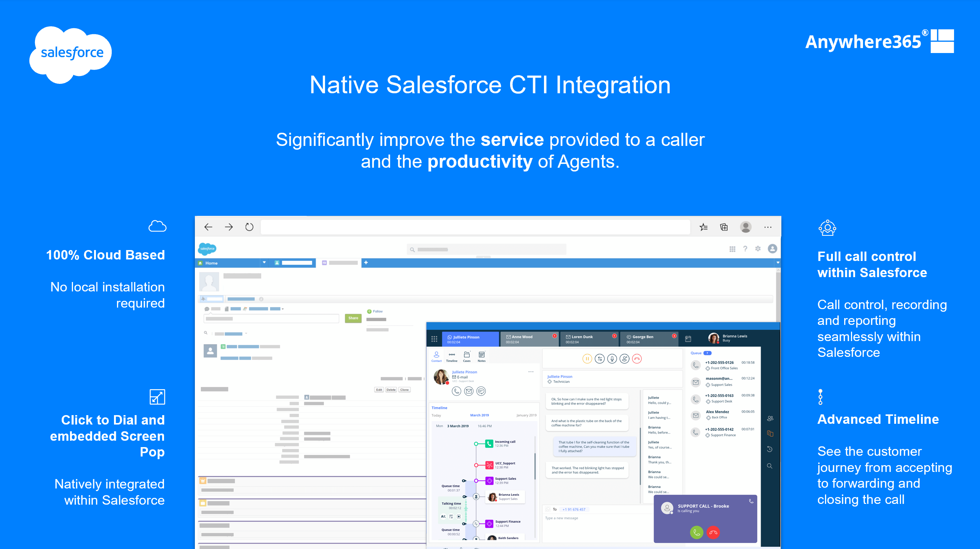The width and height of the screenshot is (980, 549).
Task: Select the Timeline tab icon in the CTI panel
Action: [x=451, y=356]
